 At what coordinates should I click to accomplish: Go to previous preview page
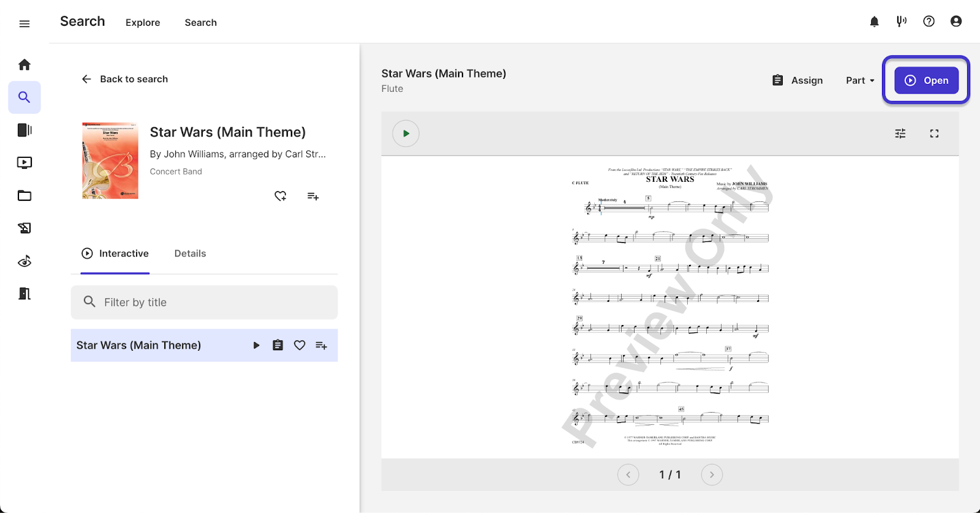pos(628,474)
